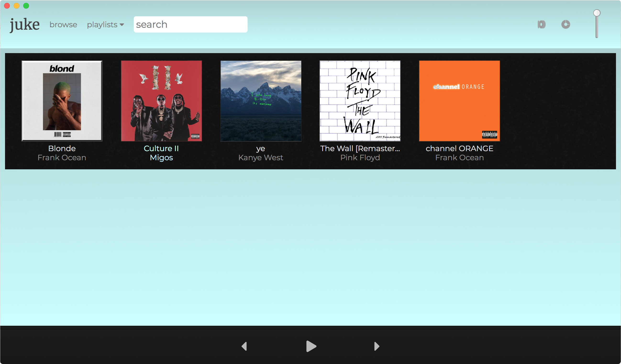Open the browse menu item
The height and width of the screenshot is (364, 621).
pos(63,25)
